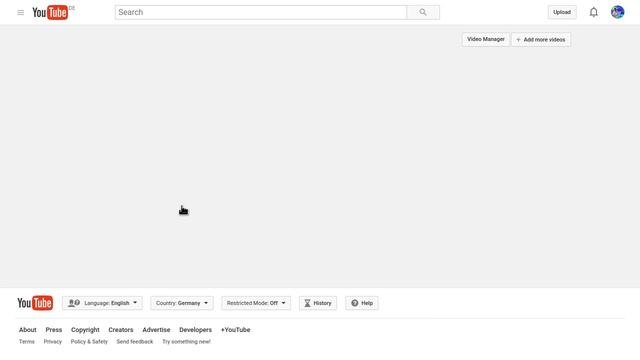Expand the Country: Germany dropdown

[x=182, y=303]
